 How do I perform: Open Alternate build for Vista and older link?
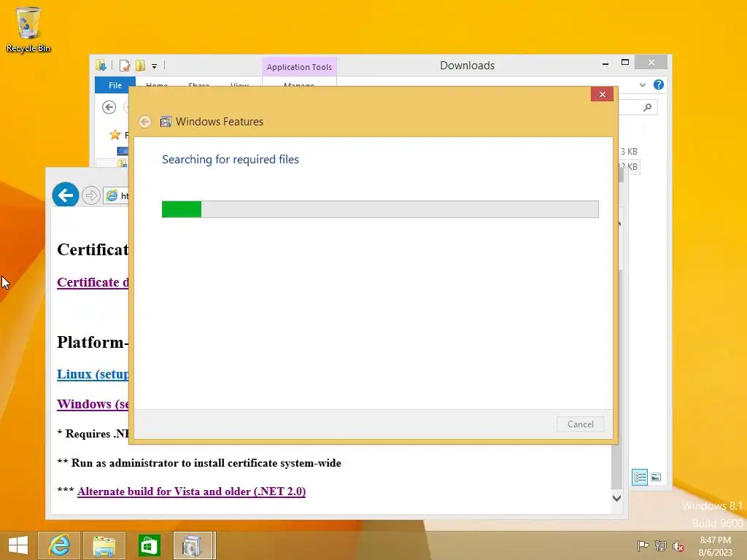coord(192,491)
